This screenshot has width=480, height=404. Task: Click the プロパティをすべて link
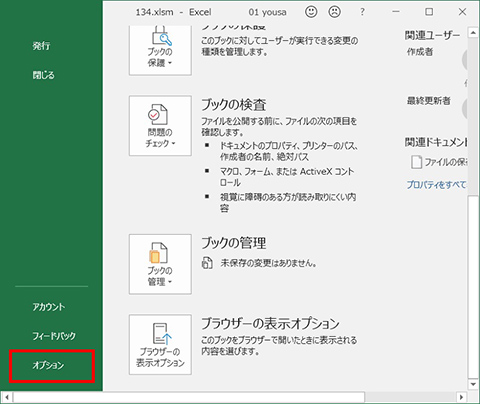(436, 184)
